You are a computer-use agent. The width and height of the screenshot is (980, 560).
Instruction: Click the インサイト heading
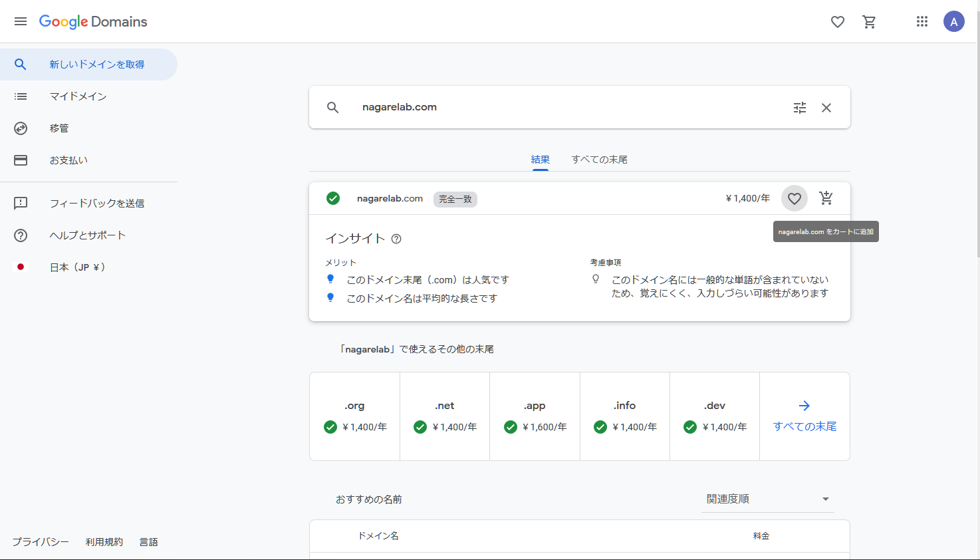pos(355,238)
